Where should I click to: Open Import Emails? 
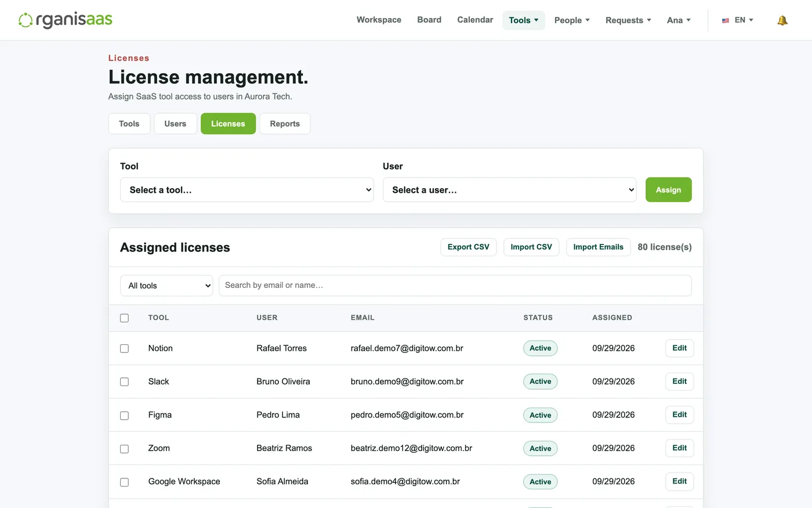coord(598,247)
